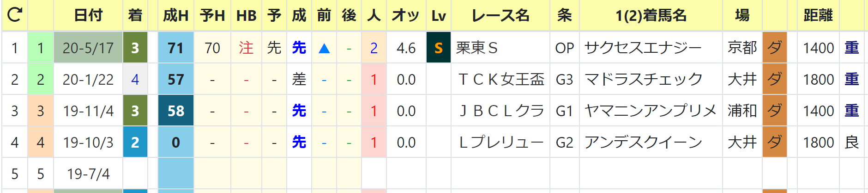Click the blue triangle marker in row 1
Screen dimensions: 868x193
click(x=324, y=48)
